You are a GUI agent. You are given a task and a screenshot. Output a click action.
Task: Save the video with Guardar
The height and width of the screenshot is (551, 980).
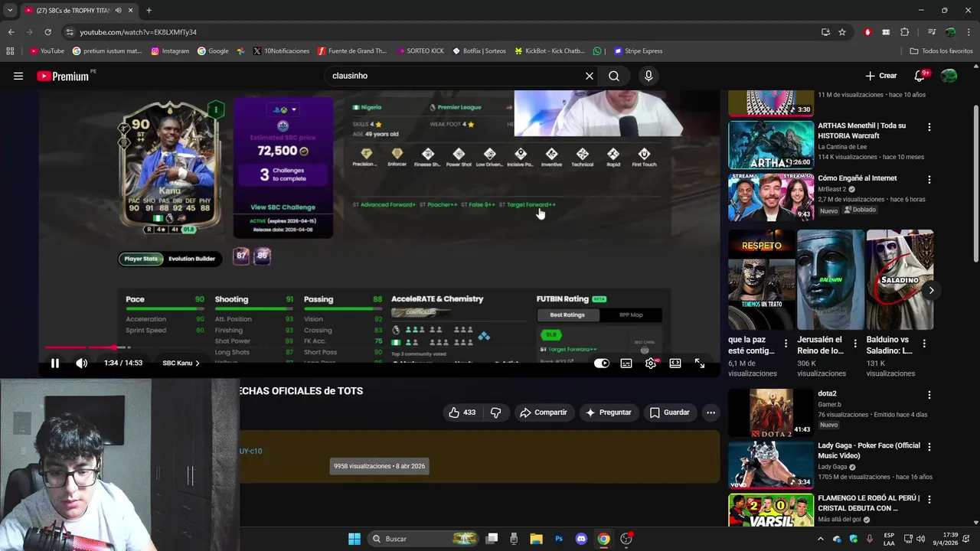coord(670,412)
